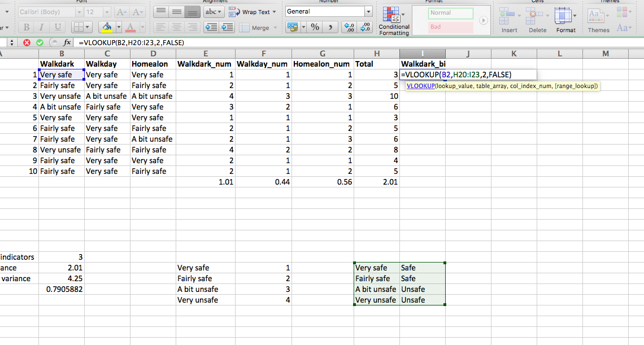Screen dimensions: 644x345
Task: Toggle Underline formatting
Action: tap(58, 27)
